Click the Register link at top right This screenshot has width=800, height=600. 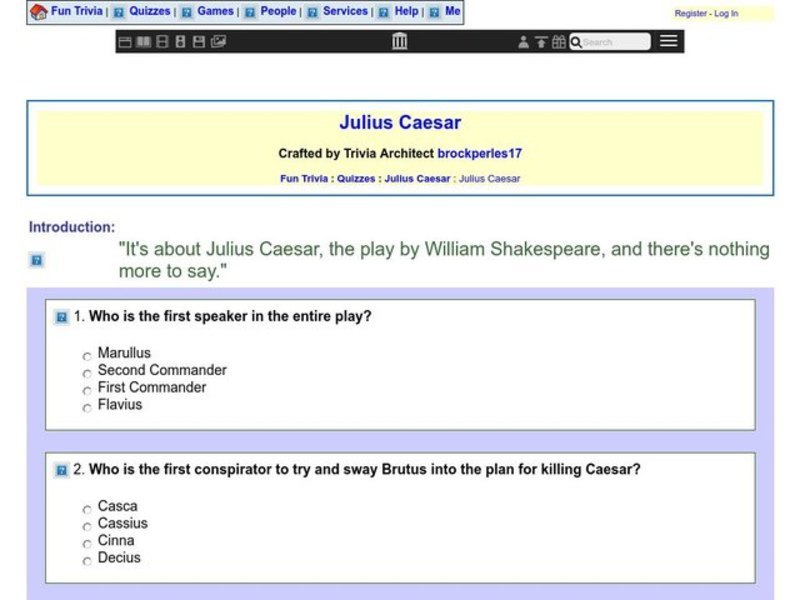(690, 13)
